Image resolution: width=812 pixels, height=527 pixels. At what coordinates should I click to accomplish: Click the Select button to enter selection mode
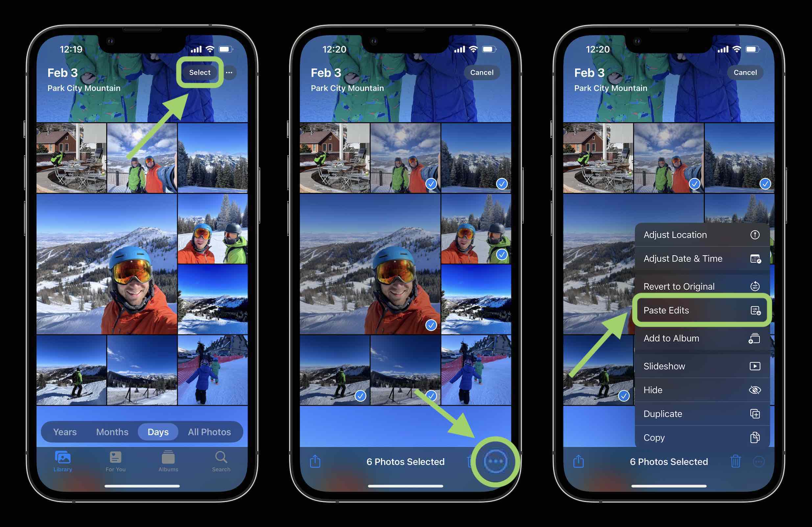pos(200,72)
